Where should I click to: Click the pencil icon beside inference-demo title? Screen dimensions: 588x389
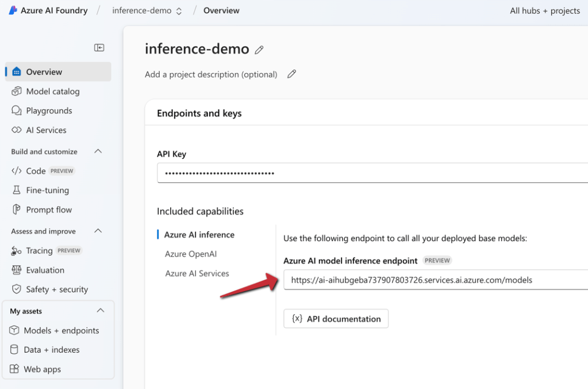click(x=259, y=50)
